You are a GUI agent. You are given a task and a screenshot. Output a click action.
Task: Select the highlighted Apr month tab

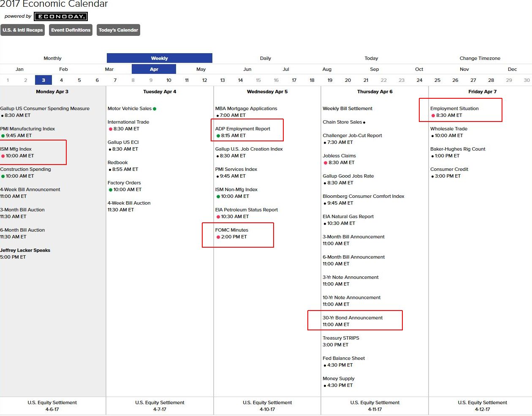click(x=154, y=69)
